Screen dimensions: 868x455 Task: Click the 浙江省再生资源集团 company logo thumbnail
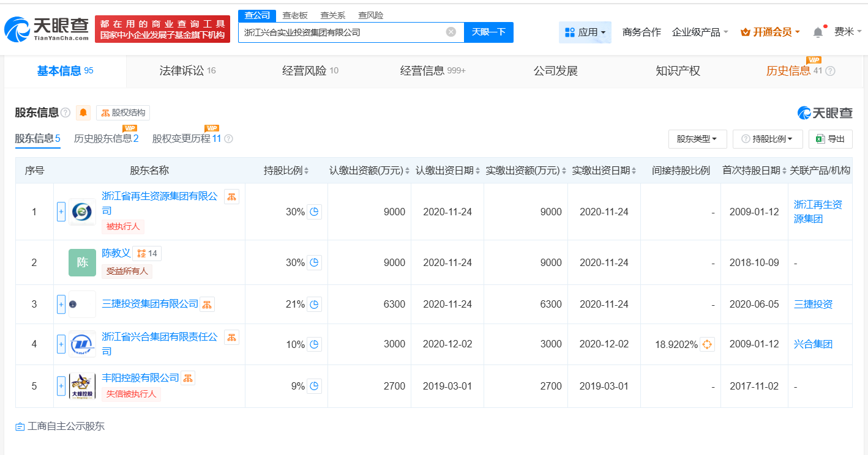[x=82, y=212]
